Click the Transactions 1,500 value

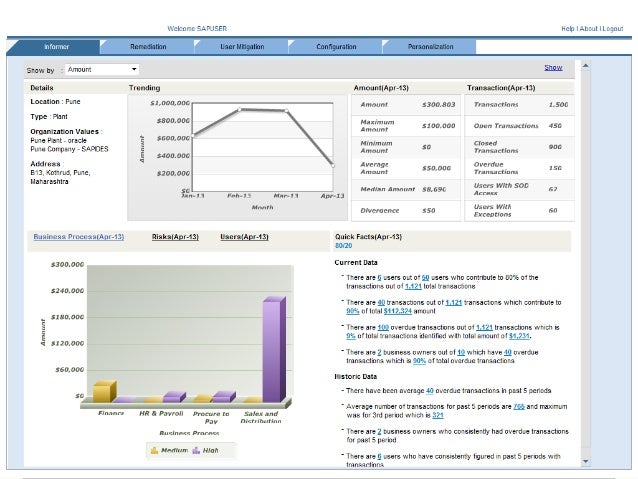coord(558,105)
